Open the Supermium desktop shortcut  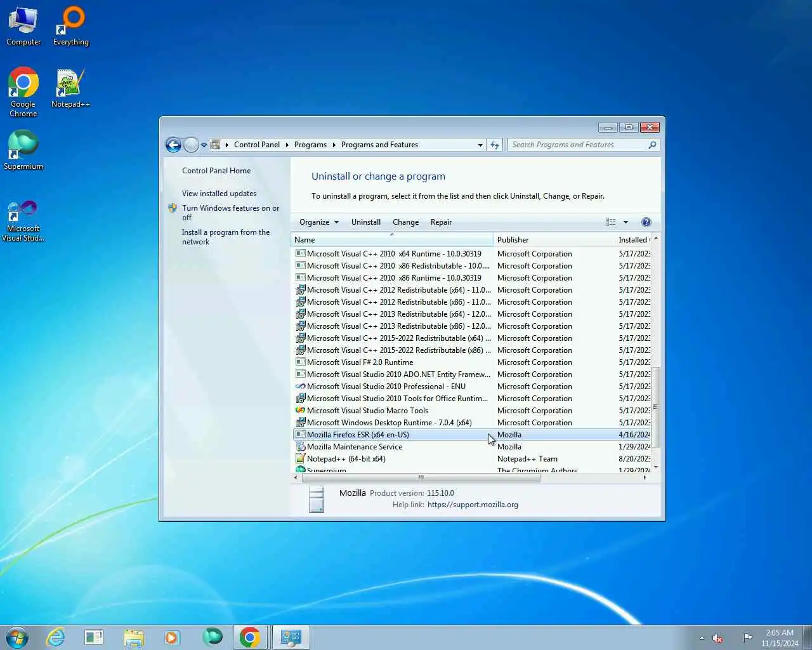(x=23, y=151)
